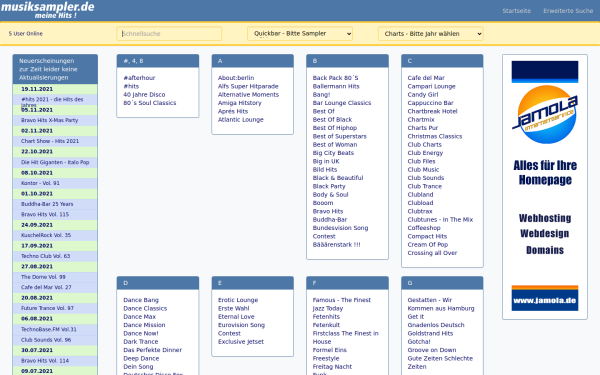600x375 pixels.
Task: Open Chartbreak Hotel sampler
Action: [x=432, y=111]
